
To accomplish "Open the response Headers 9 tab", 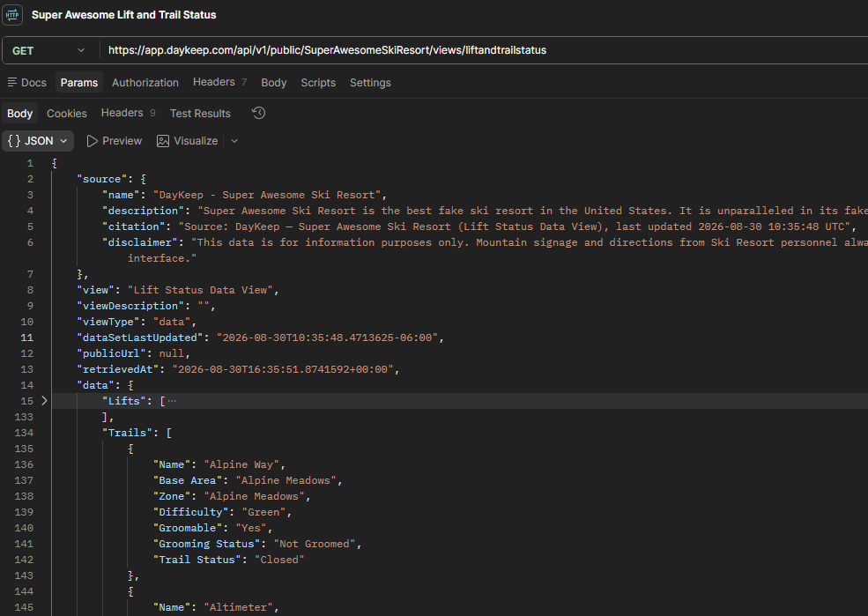I will [128, 113].
